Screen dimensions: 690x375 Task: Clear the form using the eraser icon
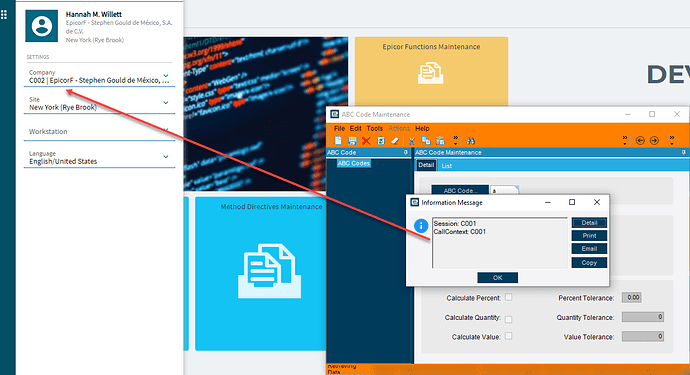tap(395, 141)
